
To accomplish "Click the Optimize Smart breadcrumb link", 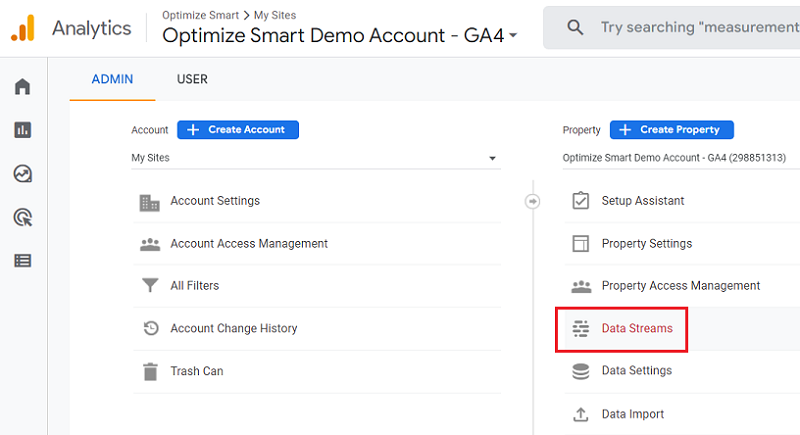I will [x=201, y=15].
